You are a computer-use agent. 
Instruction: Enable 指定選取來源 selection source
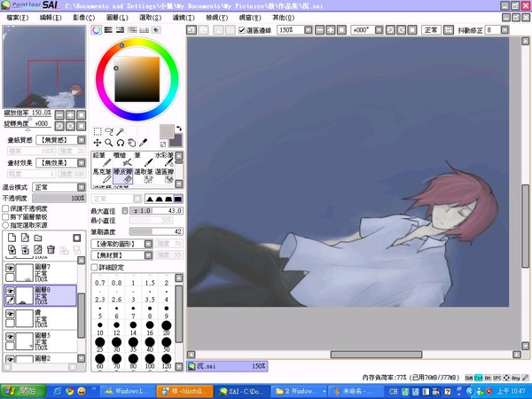pyautogui.click(x=5, y=225)
